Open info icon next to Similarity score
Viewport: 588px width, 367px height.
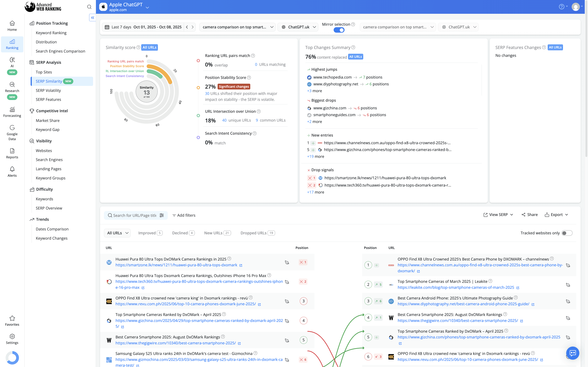coord(138,47)
